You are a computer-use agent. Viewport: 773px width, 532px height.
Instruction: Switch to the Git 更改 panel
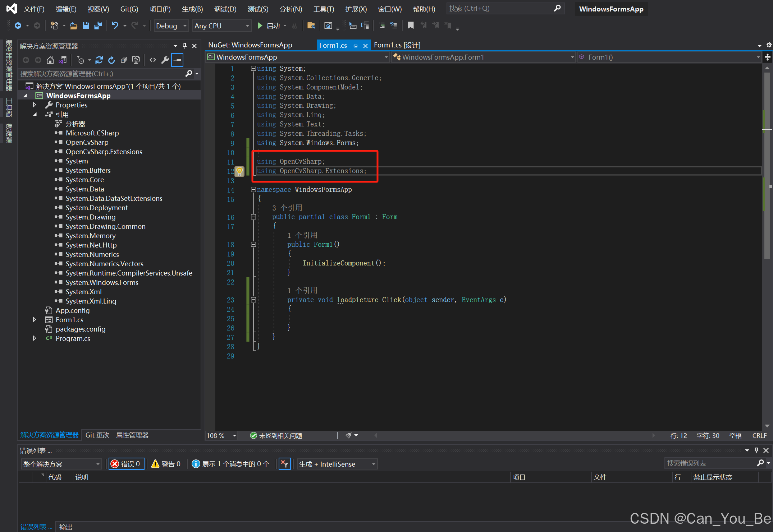click(97, 435)
